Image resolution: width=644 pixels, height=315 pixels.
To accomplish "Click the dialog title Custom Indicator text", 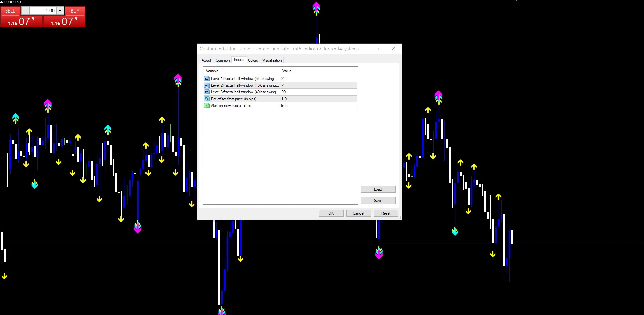I will pyautogui.click(x=279, y=49).
